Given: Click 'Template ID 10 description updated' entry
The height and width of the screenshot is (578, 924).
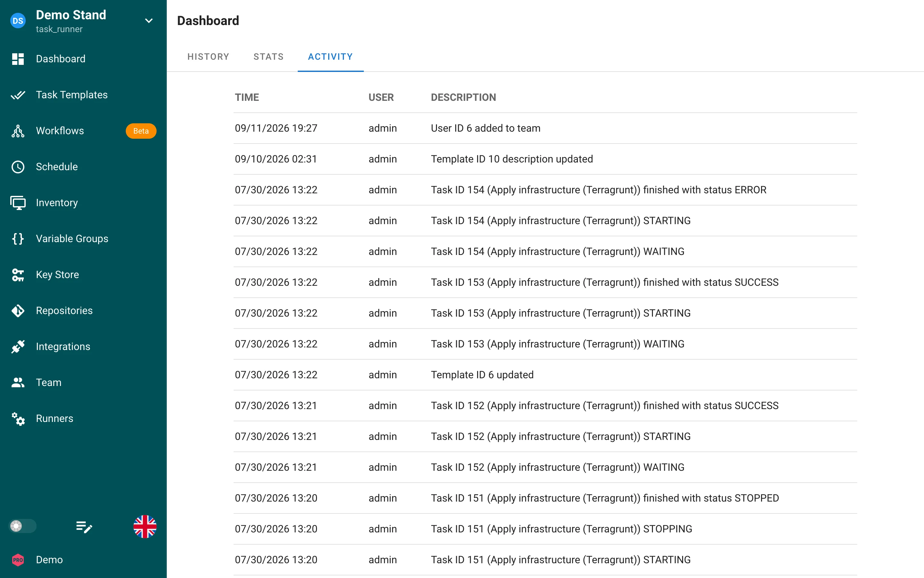Looking at the screenshot, I should pos(512,159).
